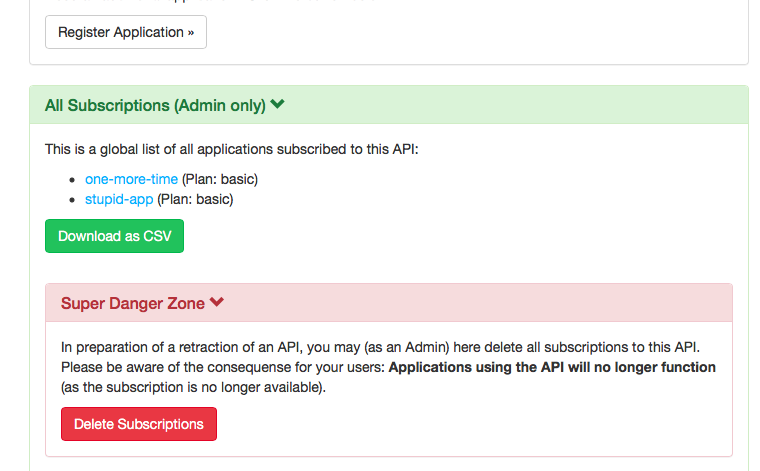
Task: Collapse Super Danger Zone with the red chevron
Action: (x=217, y=302)
